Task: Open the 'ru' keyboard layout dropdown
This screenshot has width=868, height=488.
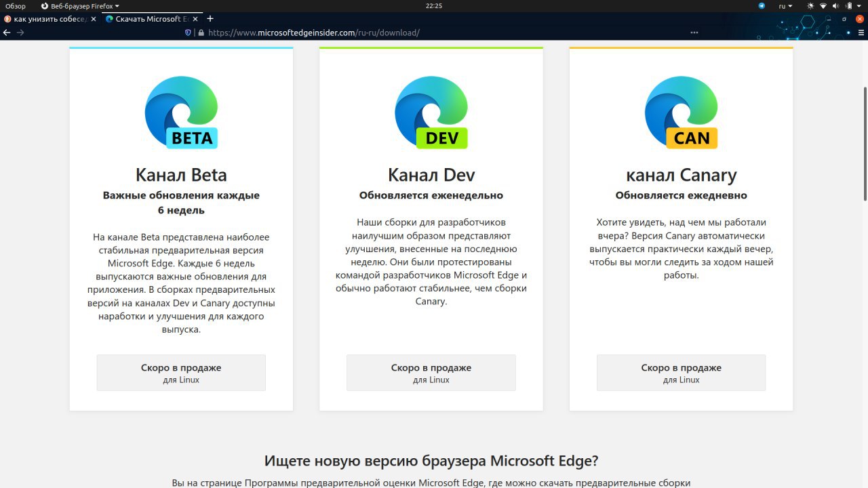Action: coord(785,5)
